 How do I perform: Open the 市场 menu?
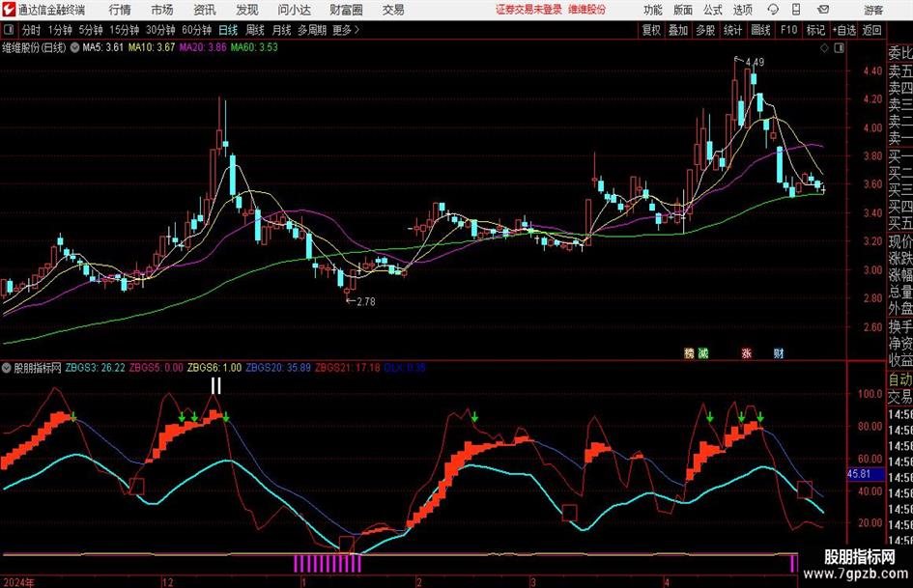click(x=162, y=10)
